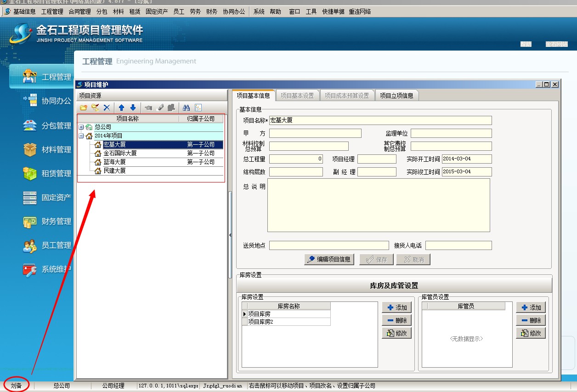
Task: Click the new project folder icon
Action: [x=83, y=108]
